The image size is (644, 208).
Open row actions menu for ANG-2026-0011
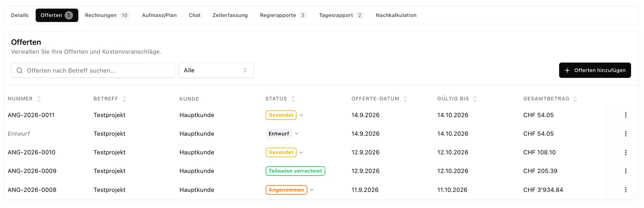625,115
